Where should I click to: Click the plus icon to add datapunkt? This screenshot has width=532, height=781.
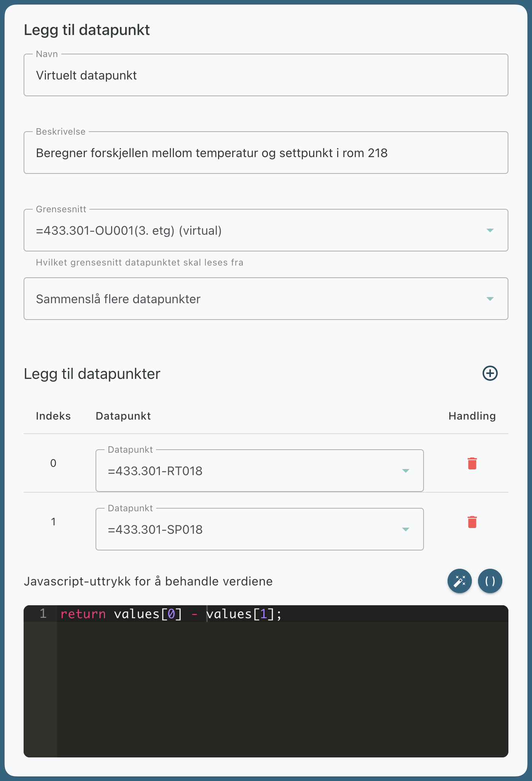click(490, 373)
